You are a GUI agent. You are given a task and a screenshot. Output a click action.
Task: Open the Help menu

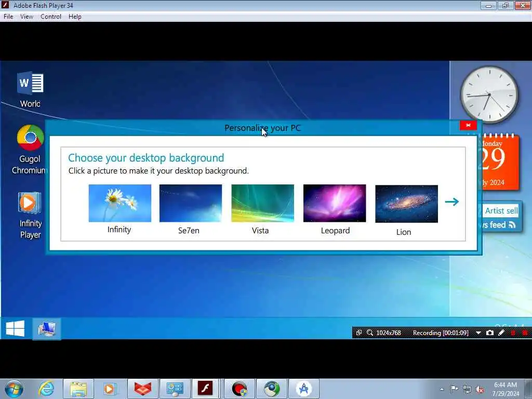(x=75, y=17)
